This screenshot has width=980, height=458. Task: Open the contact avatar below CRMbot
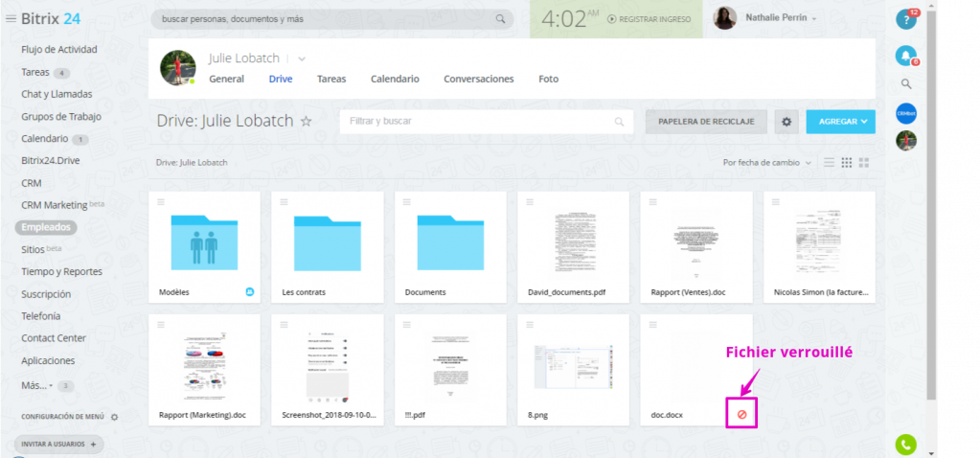[x=905, y=140]
